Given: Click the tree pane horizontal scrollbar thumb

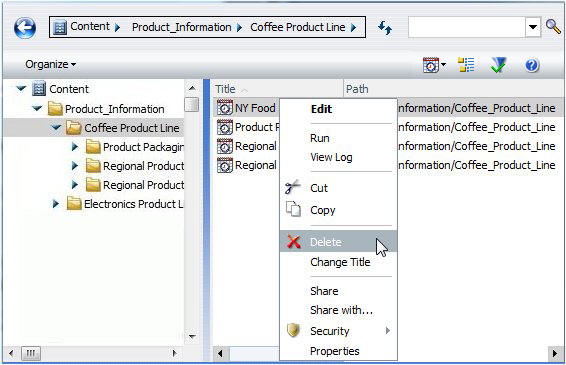Looking at the screenshot, I should (31, 353).
